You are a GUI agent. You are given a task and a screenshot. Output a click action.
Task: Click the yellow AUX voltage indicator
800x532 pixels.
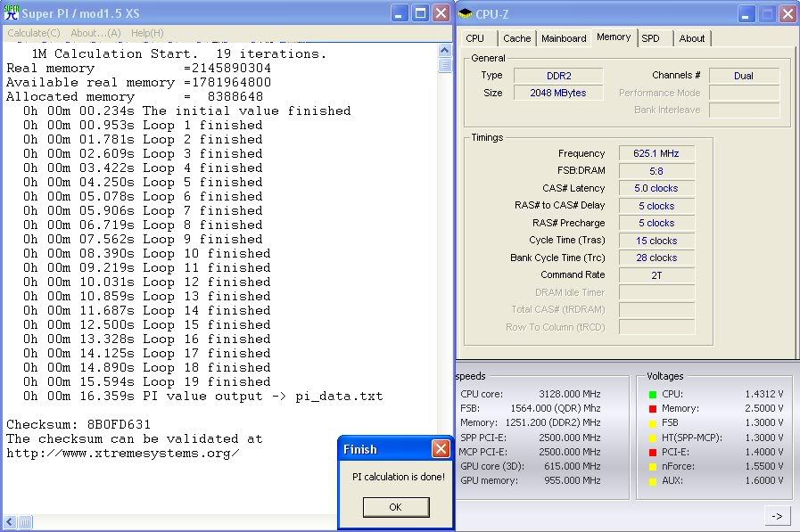[x=652, y=480]
